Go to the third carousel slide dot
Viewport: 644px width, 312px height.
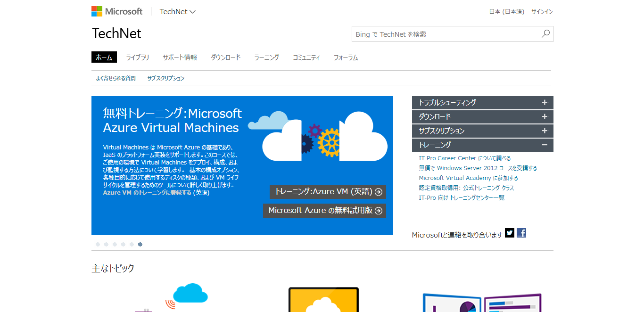[115, 244]
